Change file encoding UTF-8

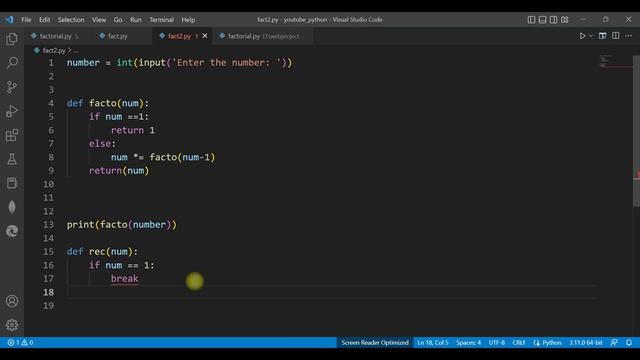tap(497, 342)
